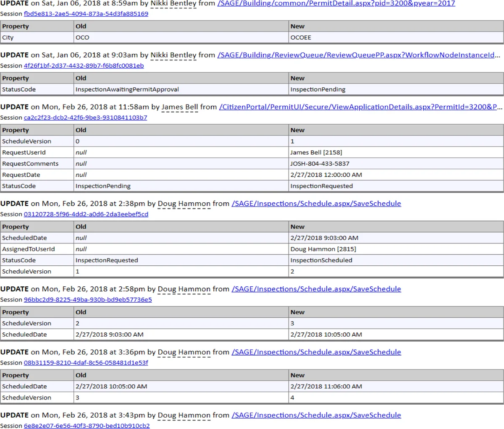Click session link starting with 4f26f1bf
Image resolution: width=504 pixels, height=429 pixels.
tap(84, 65)
